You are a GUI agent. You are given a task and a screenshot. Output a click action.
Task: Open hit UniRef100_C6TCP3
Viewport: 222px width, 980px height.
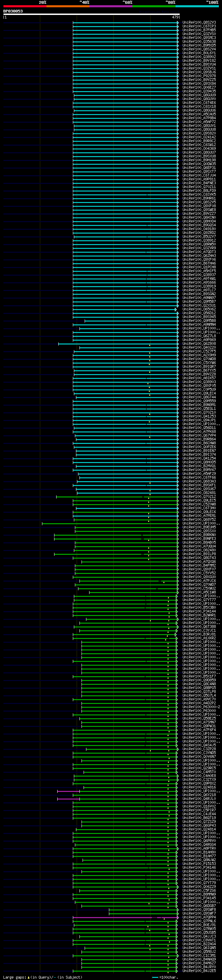(199, 26)
